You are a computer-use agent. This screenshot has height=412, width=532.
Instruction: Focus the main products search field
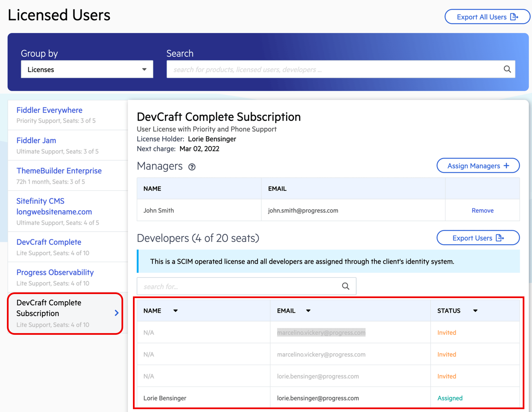pos(341,69)
